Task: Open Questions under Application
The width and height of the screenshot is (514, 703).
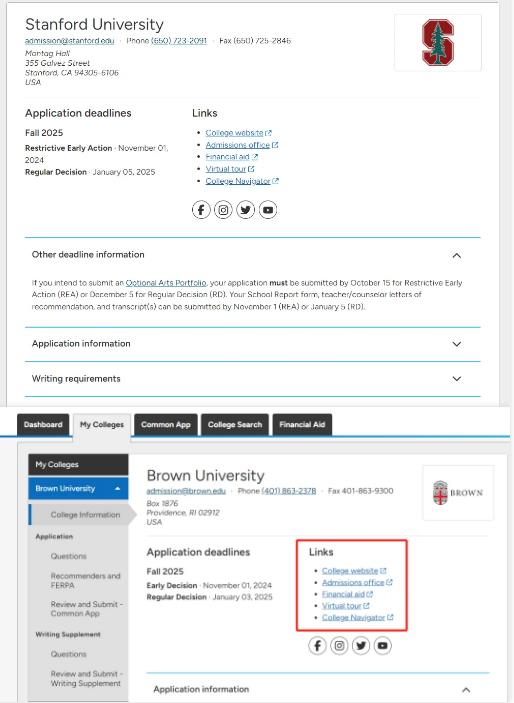Action: coord(69,556)
